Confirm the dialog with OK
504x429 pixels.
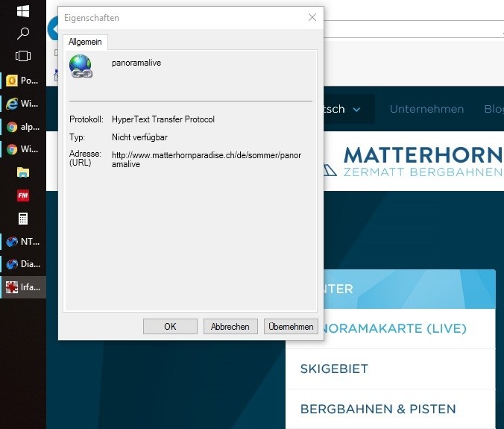tap(170, 326)
